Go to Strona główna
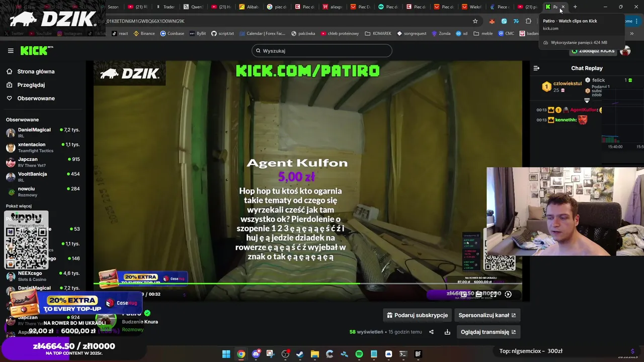Screen dimensions: 644x362 pos(30,71)
